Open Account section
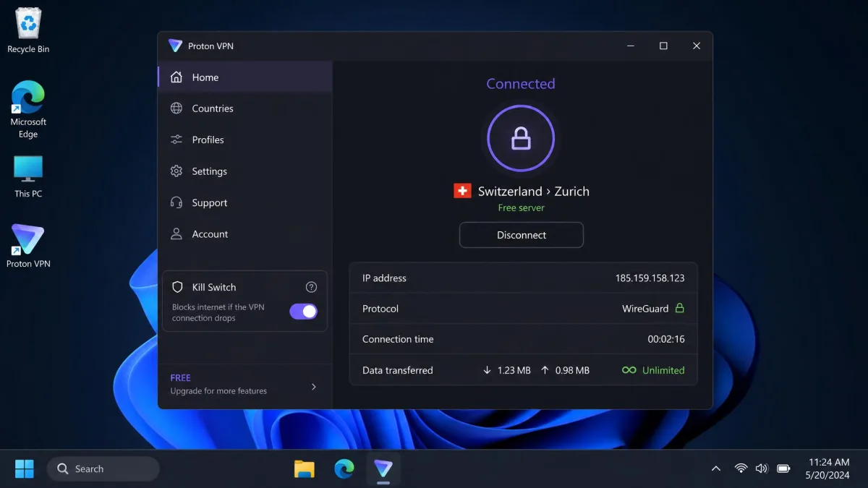This screenshot has width=868, height=488. tap(245, 234)
